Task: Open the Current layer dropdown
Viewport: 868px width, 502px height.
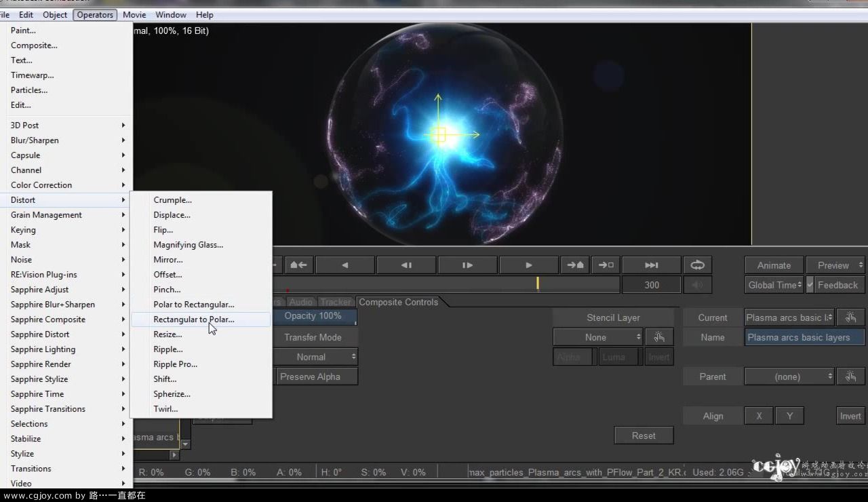Action: click(789, 317)
